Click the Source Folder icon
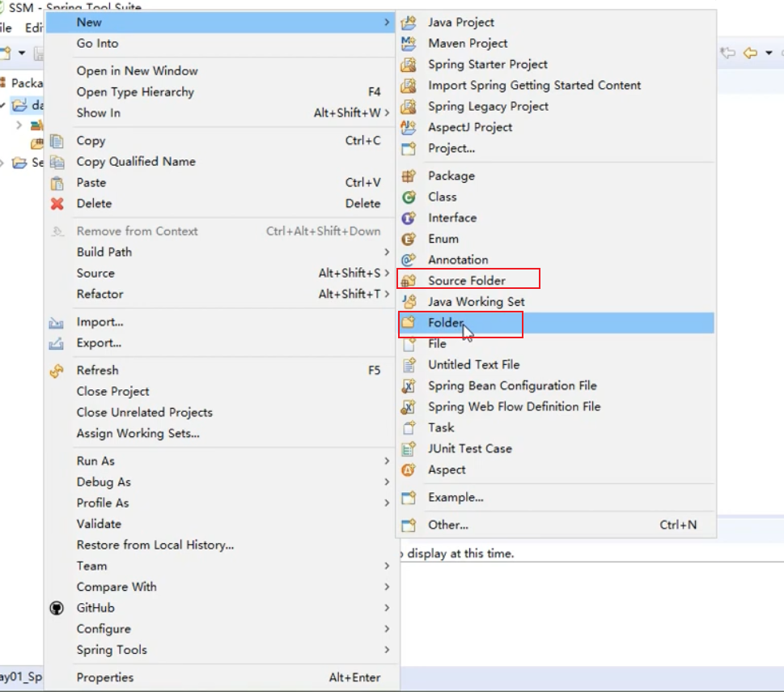This screenshot has height=692, width=784. 409,281
